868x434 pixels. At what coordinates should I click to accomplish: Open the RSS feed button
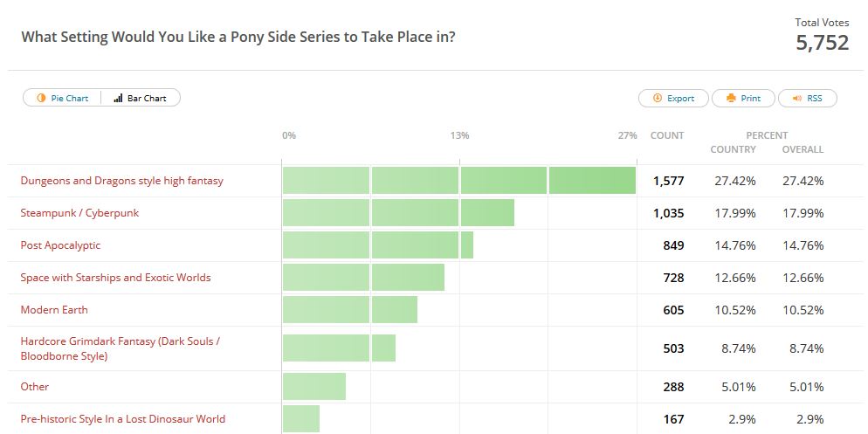tap(807, 99)
